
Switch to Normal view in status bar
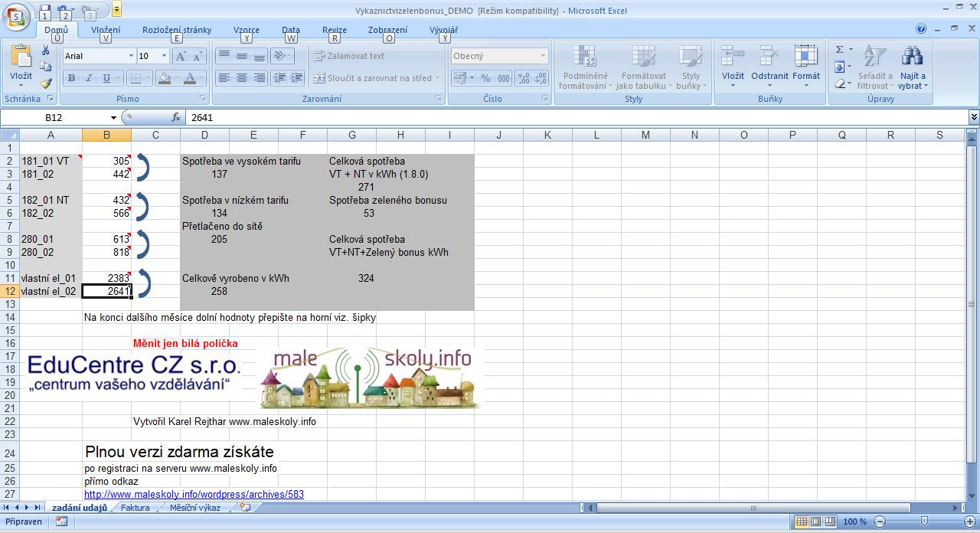click(x=802, y=522)
